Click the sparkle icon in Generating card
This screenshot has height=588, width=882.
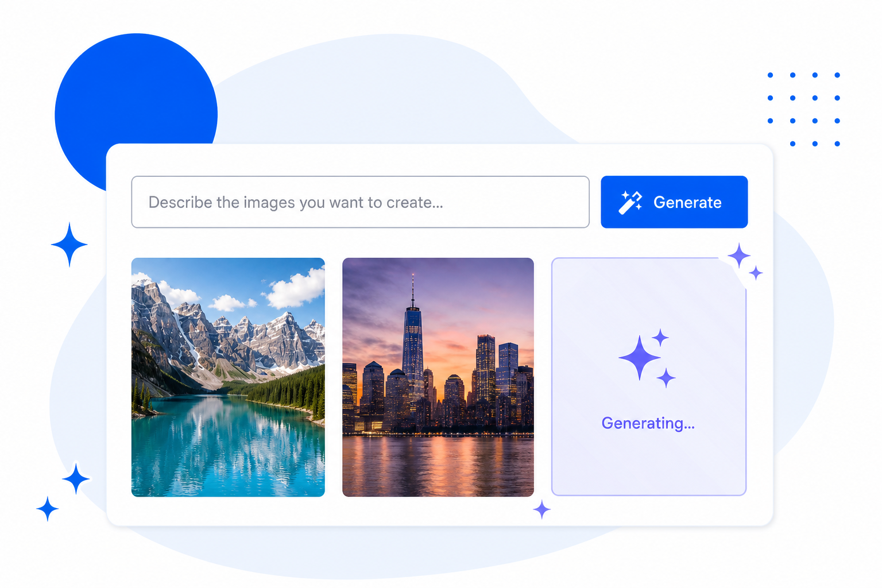point(647,358)
